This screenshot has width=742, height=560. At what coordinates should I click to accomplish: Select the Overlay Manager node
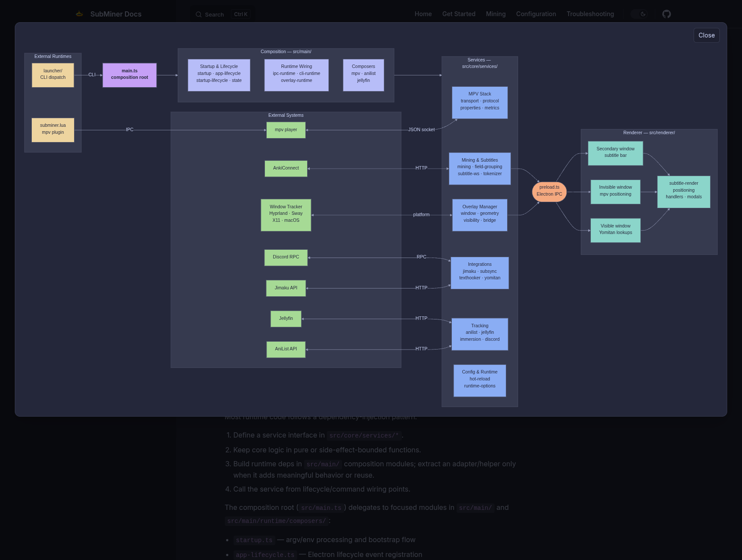pos(479,214)
